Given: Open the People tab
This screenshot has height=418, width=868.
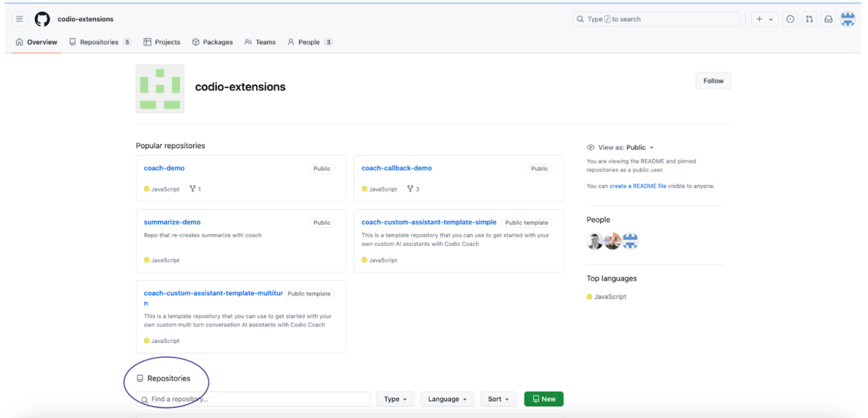Looking at the screenshot, I should click(309, 42).
